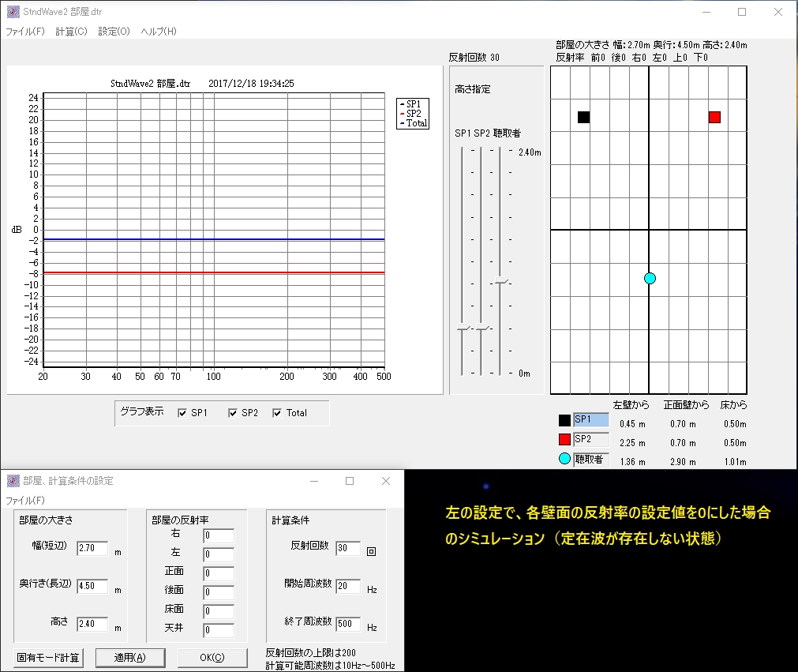The image size is (798, 672).
Task: Select the cyan listener marker in room map
Action: pos(650,279)
